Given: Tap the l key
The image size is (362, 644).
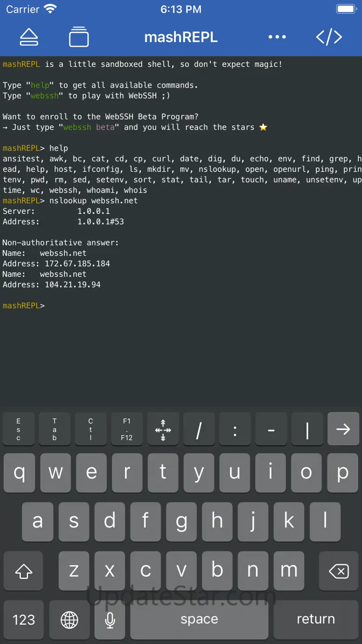Looking at the screenshot, I should [x=325, y=522].
